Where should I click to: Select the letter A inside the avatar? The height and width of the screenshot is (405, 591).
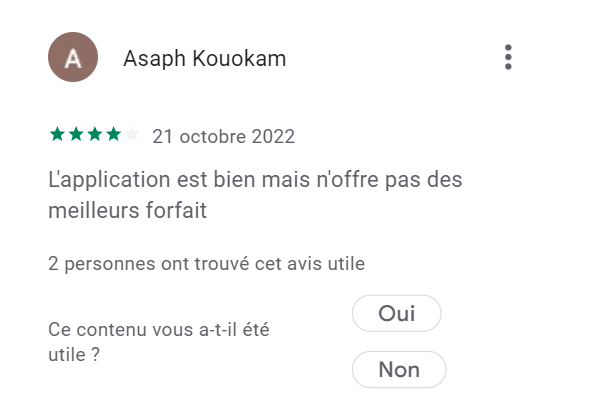click(x=73, y=58)
